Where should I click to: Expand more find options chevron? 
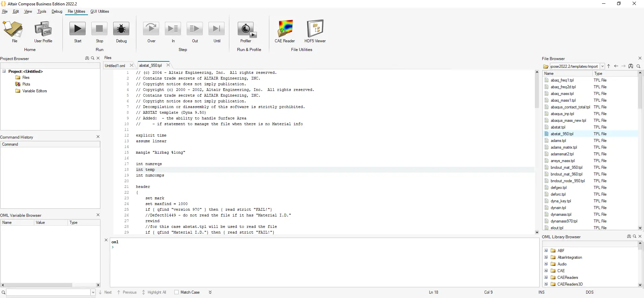[210, 292]
